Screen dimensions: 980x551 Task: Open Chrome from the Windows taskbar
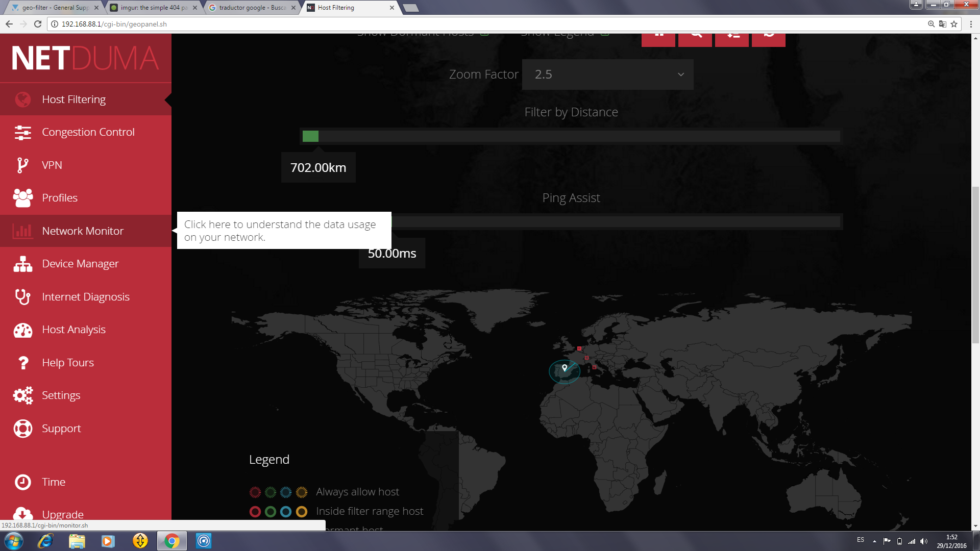click(172, 541)
